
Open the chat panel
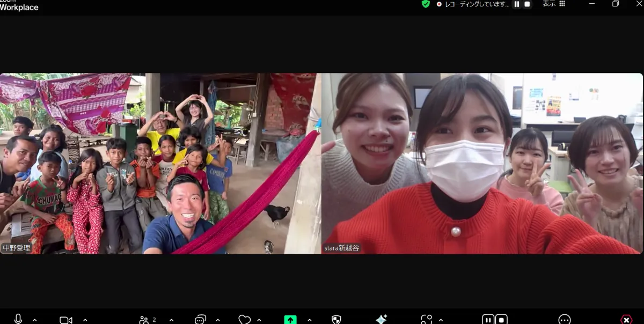[x=200, y=320]
